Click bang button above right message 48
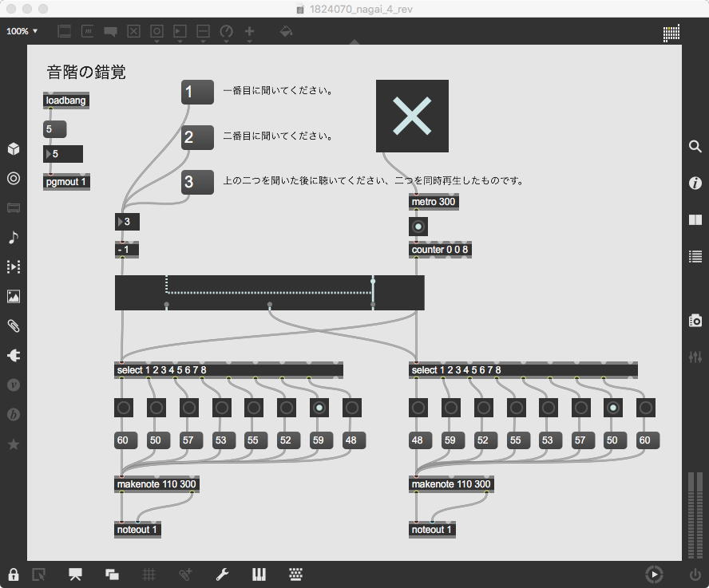The height and width of the screenshot is (588, 709). 418,408
